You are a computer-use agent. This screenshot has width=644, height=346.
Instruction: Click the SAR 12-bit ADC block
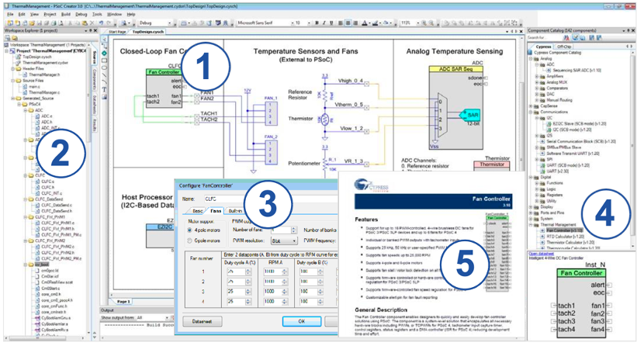[471, 116]
